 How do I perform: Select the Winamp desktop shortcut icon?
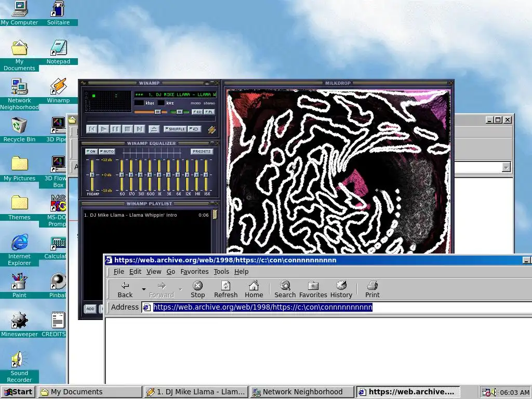(58, 91)
